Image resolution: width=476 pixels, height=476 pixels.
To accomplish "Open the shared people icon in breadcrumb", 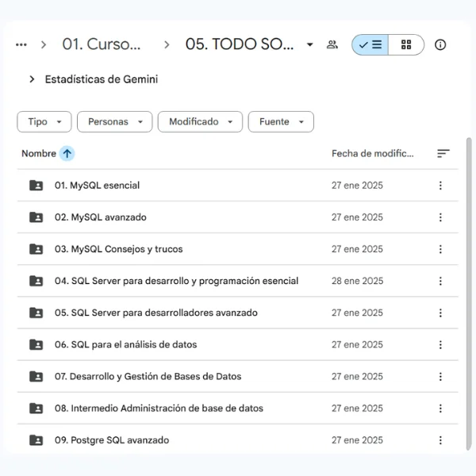I will [x=332, y=45].
